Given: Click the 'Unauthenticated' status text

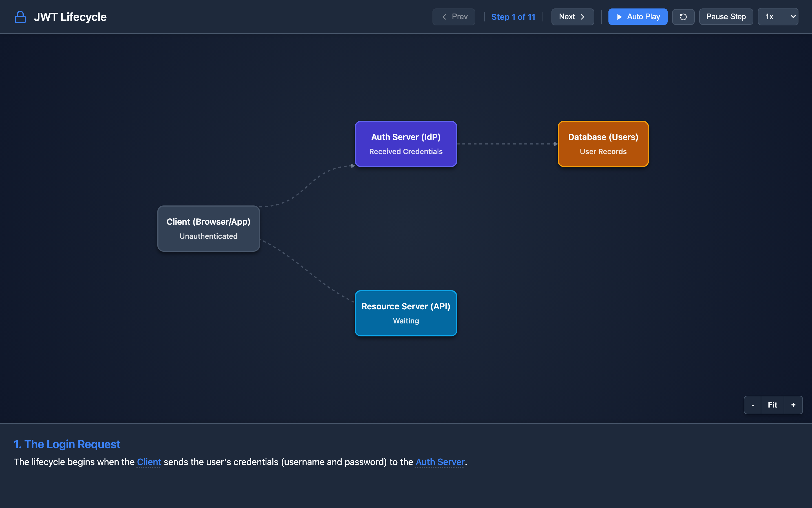Looking at the screenshot, I should click(x=208, y=236).
